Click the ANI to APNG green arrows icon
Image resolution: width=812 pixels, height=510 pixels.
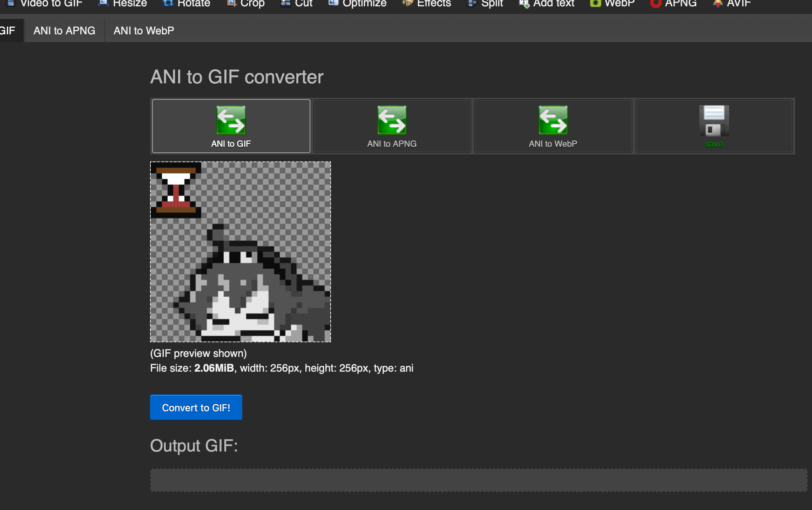click(392, 120)
